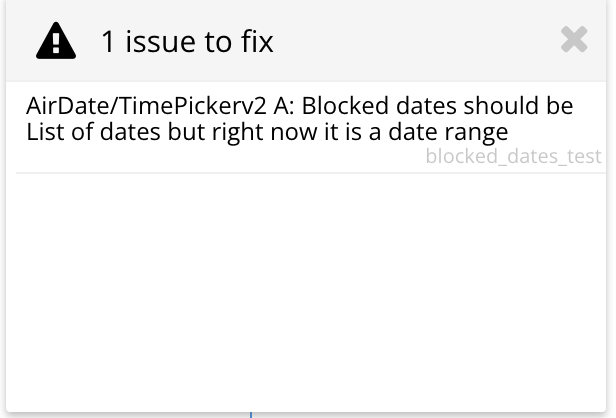Viewport: 616px width, 418px height.
Task: Click the gray X icon in header
Action: click(574, 39)
